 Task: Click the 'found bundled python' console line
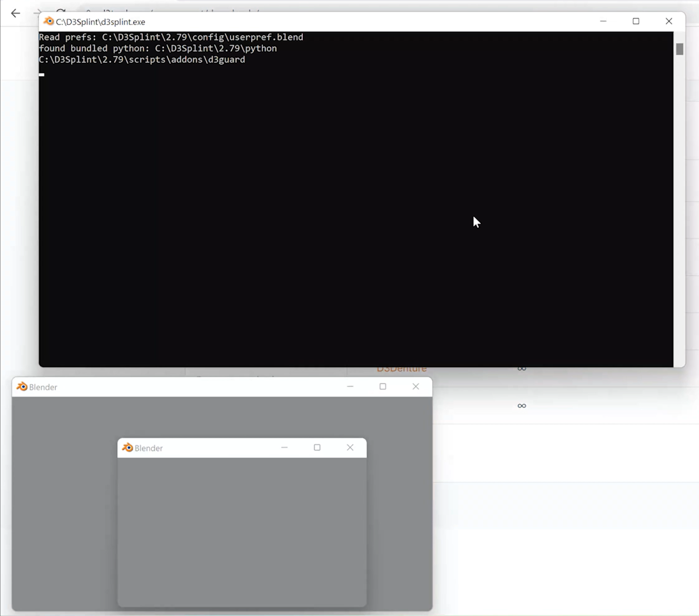click(158, 48)
